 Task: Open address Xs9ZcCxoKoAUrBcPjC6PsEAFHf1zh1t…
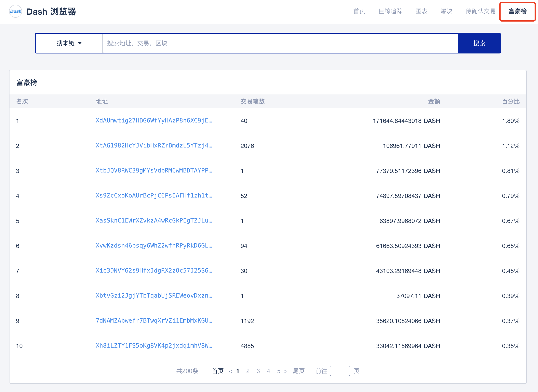tap(154, 196)
